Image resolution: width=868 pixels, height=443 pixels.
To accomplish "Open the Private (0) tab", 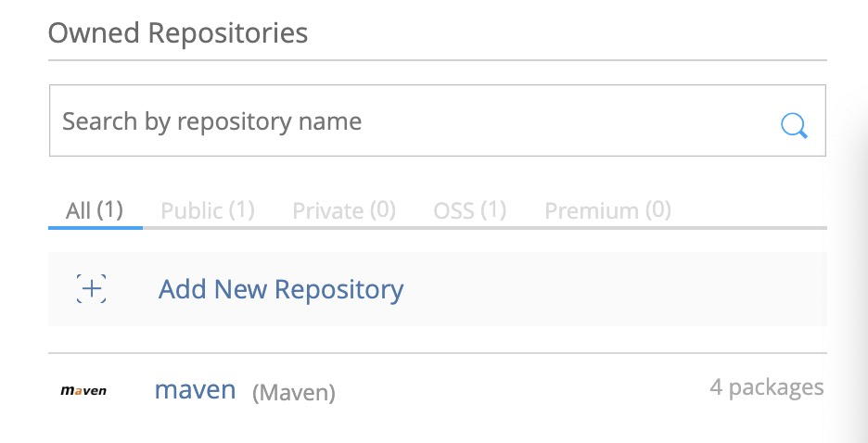I will point(344,210).
